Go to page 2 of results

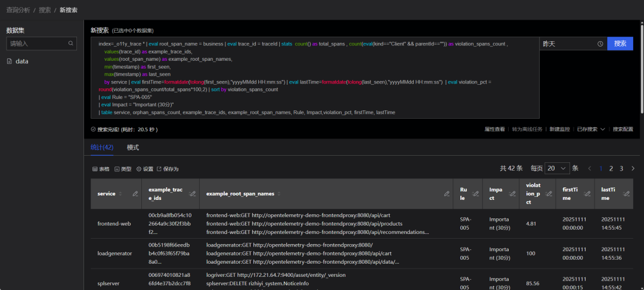pos(611,169)
